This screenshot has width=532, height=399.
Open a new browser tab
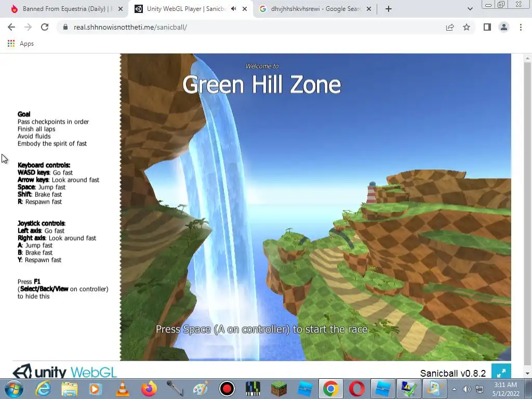(x=389, y=9)
